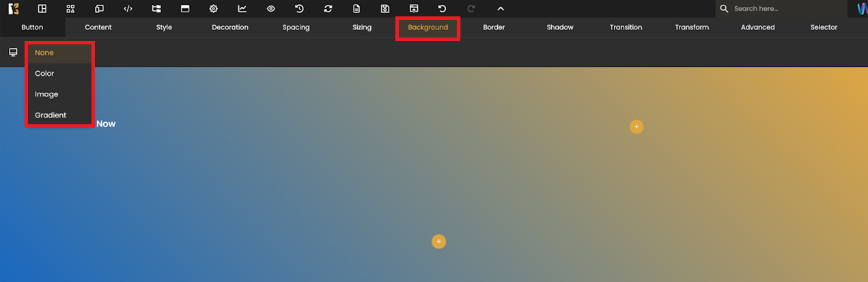Open the Spacing tab
The height and width of the screenshot is (282, 868).
coord(296,27)
